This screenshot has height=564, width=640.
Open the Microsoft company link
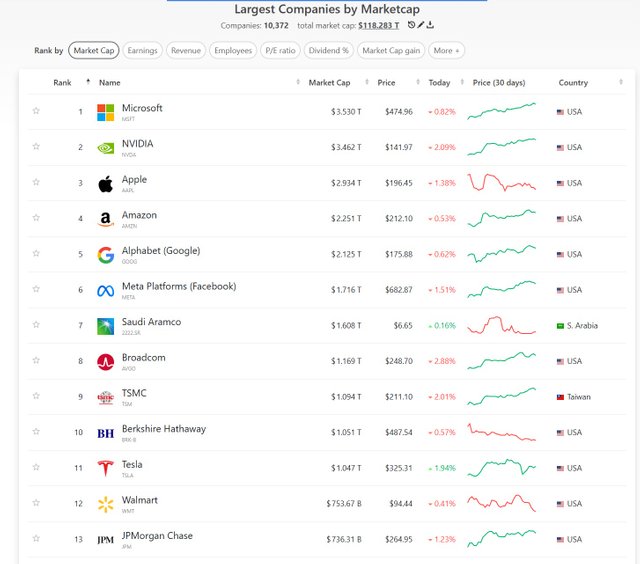pos(142,108)
